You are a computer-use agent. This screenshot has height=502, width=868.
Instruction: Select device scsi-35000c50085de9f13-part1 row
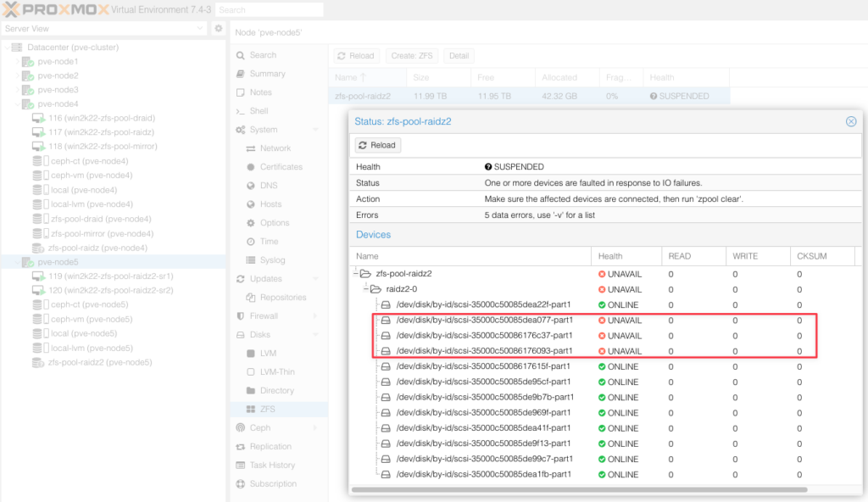605,443
